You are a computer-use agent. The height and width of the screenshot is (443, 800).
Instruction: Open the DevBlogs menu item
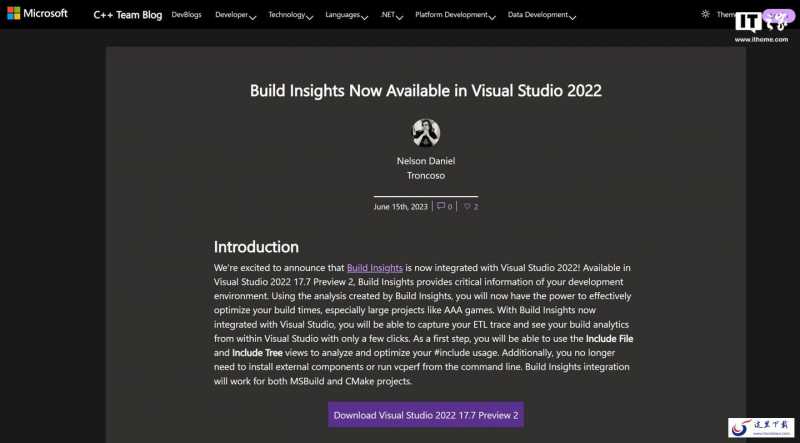pos(186,15)
